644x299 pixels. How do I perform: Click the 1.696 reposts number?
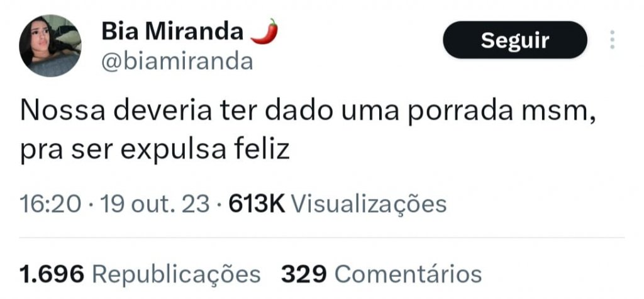coord(52,274)
